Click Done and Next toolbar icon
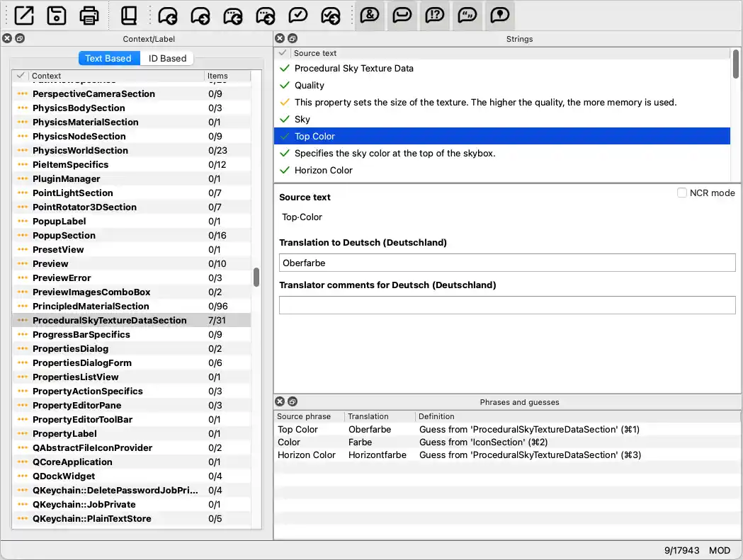Screen dimensions: 743x560 click(x=331, y=15)
